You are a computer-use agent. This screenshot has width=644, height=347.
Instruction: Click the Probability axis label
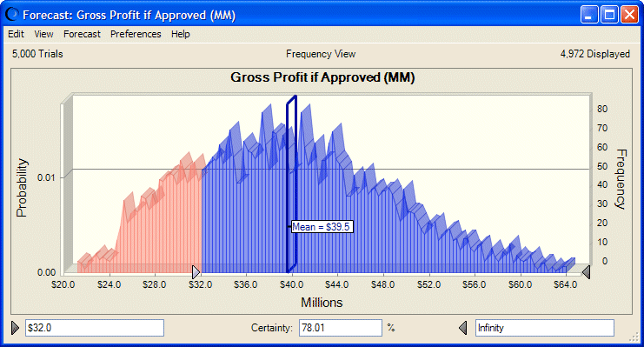tap(22, 188)
